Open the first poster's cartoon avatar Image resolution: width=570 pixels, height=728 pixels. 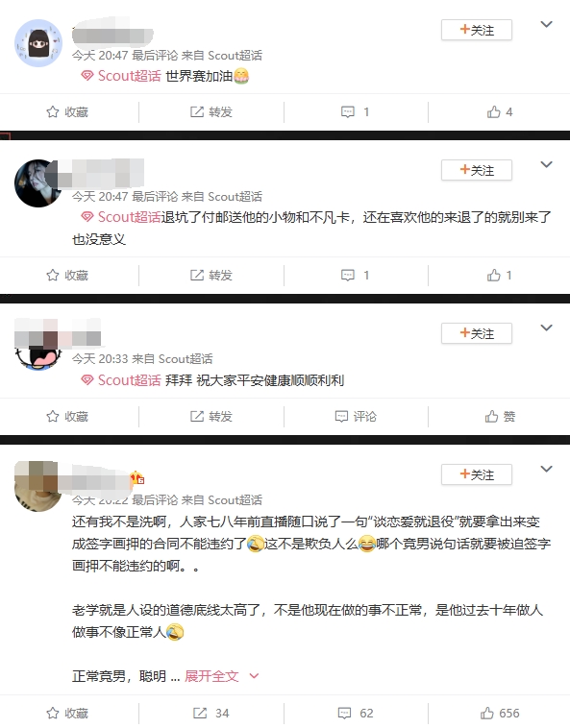[x=38, y=43]
